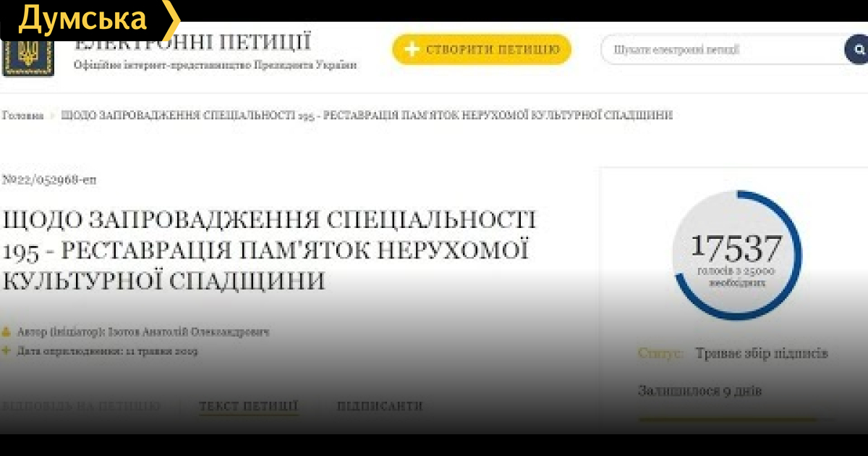Click the icon beside the publication date
868x456 pixels.
point(7,351)
